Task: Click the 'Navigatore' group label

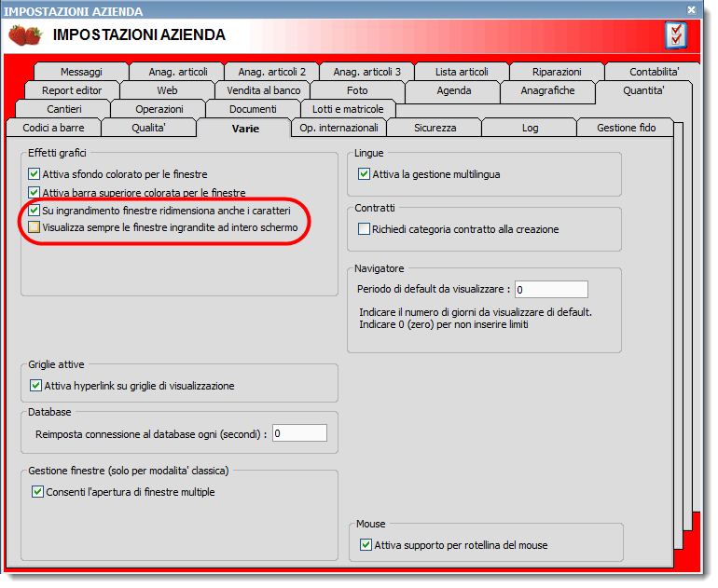Action: pos(380,268)
